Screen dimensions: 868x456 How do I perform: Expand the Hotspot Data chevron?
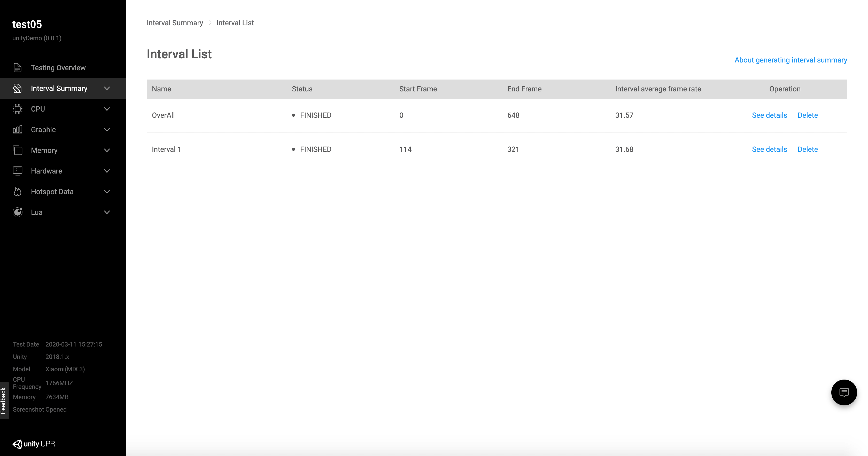107,192
